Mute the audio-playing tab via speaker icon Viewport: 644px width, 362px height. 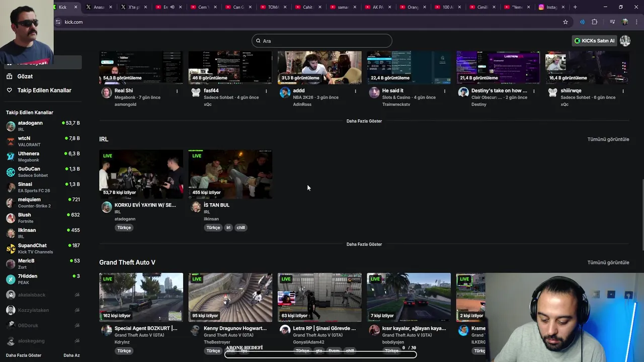[x=172, y=7]
